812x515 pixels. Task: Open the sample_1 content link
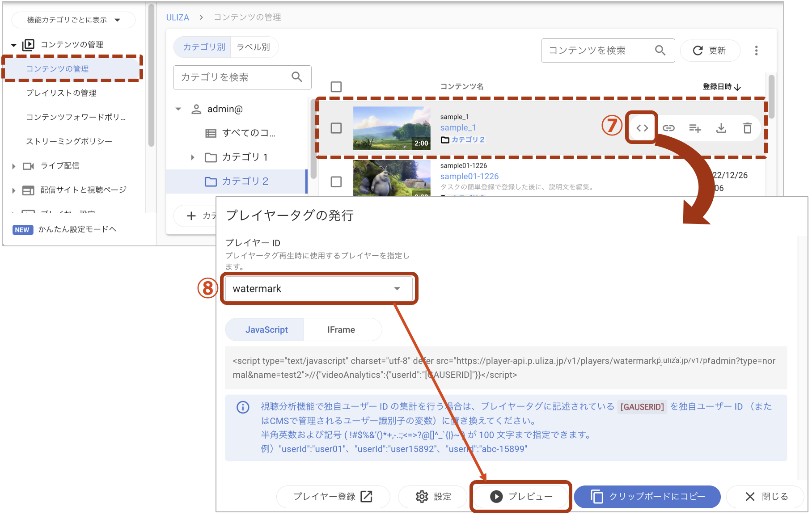[x=458, y=128]
